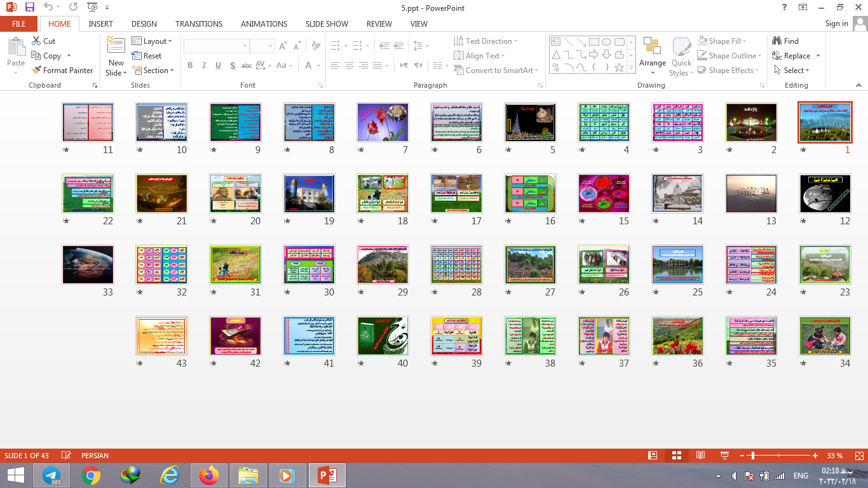
Task: Toggle Slide Sorter view button
Action: (x=676, y=456)
